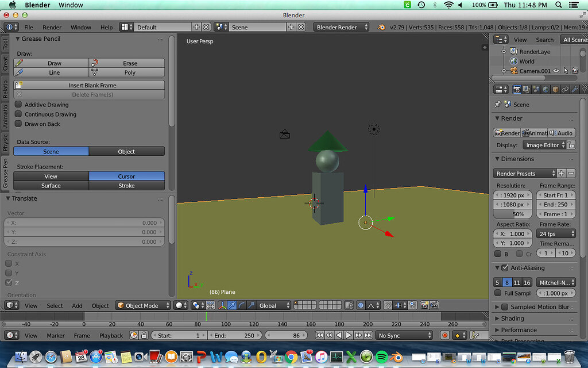Open the Blender application menu
This screenshot has height=368, width=588.
point(37,5)
